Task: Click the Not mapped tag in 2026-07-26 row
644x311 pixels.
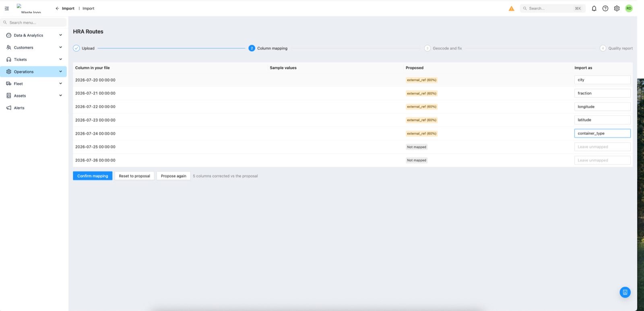Action: [417, 160]
